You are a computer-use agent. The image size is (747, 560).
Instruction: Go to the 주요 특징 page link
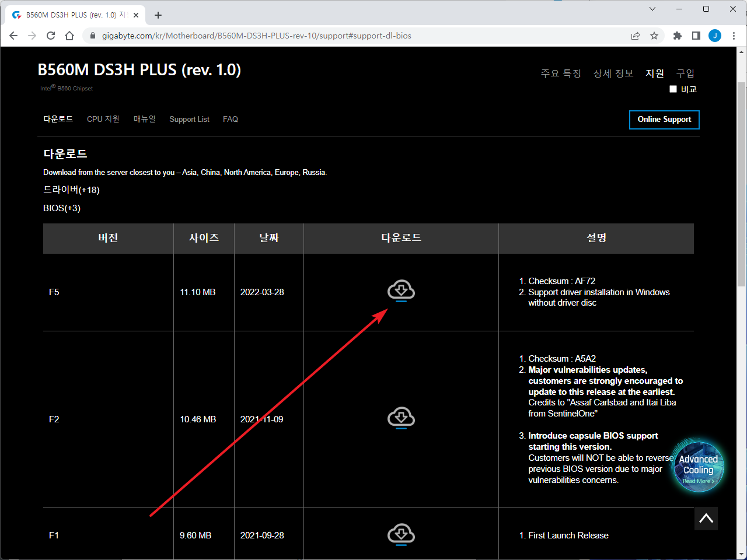point(560,73)
